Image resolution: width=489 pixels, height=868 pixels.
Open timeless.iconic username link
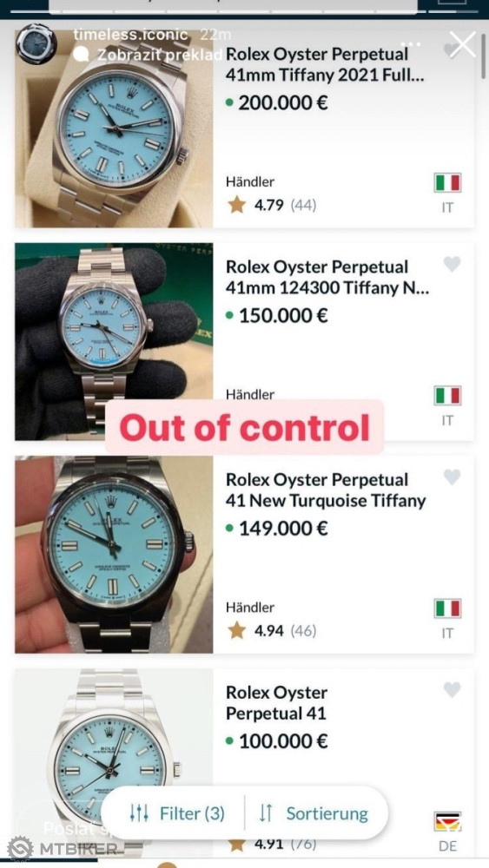(130, 34)
